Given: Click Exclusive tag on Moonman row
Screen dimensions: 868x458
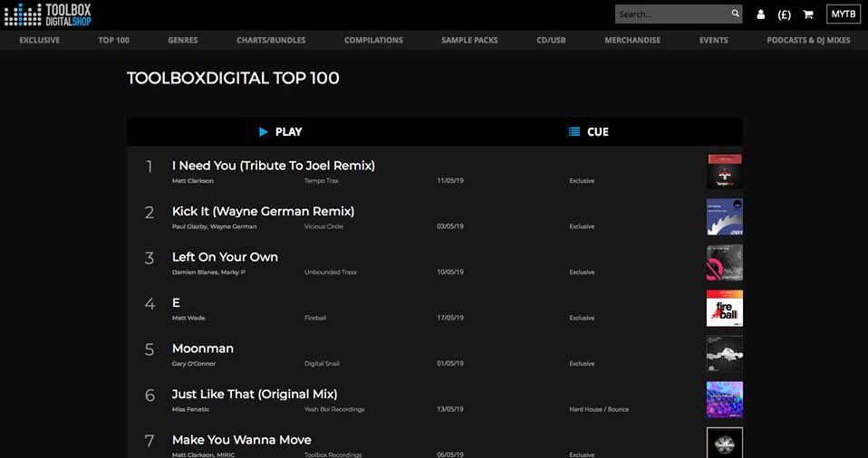Looking at the screenshot, I should tap(582, 364).
